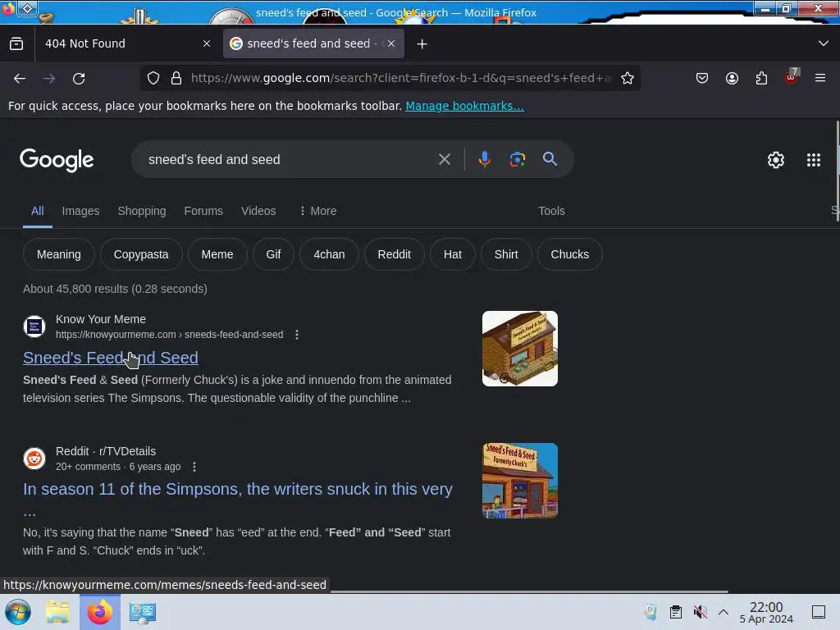This screenshot has width=840, height=630.
Task: Open options dots for Know Your Meme result
Action: [x=297, y=335]
